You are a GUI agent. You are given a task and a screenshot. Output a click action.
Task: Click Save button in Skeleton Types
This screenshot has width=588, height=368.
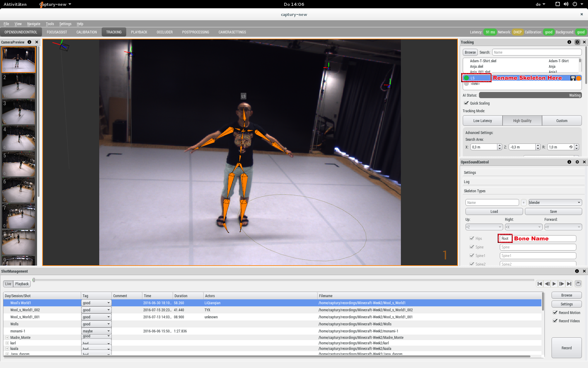pos(553,211)
